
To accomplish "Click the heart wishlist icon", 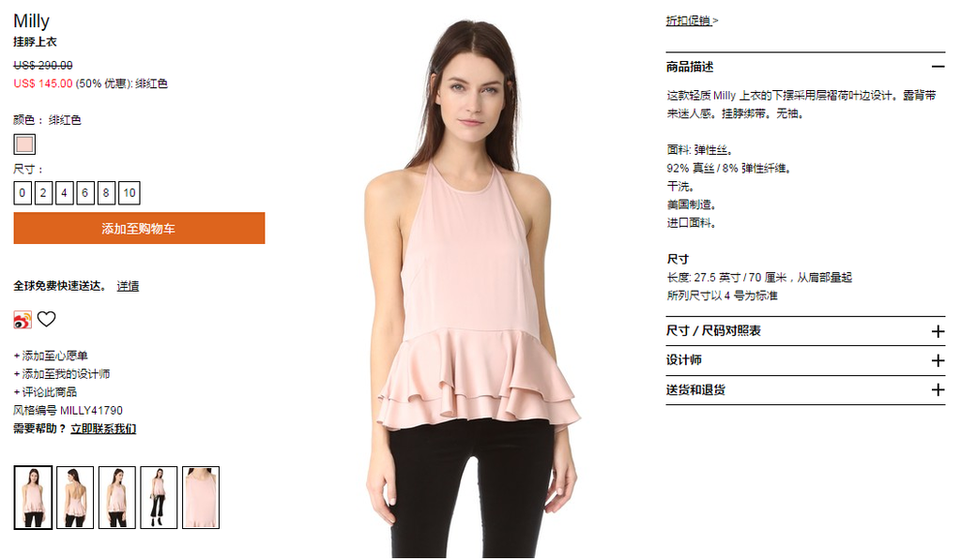I will pos(47,319).
